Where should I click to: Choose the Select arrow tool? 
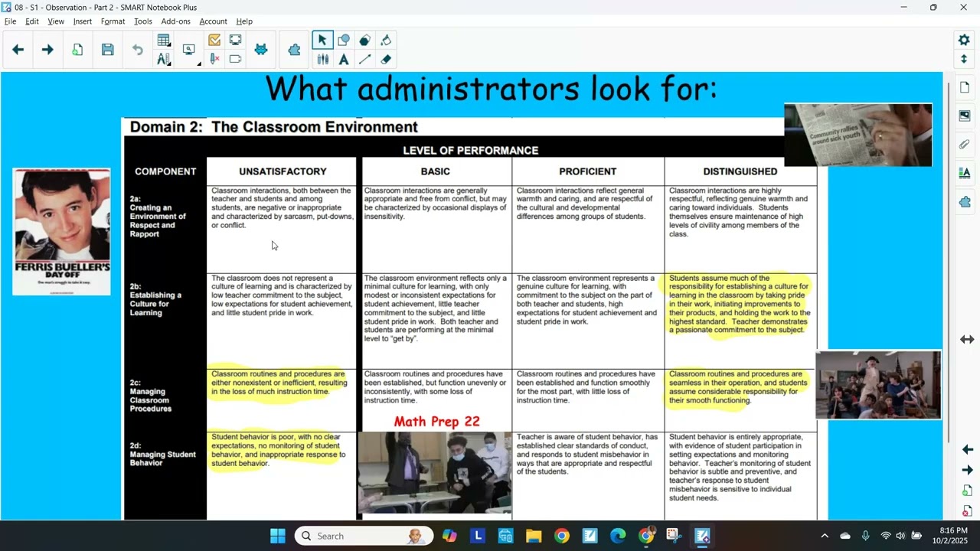(x=322, y=40)
